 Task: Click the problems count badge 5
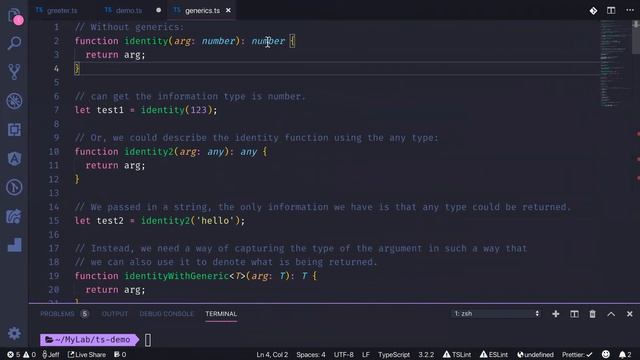84,314
